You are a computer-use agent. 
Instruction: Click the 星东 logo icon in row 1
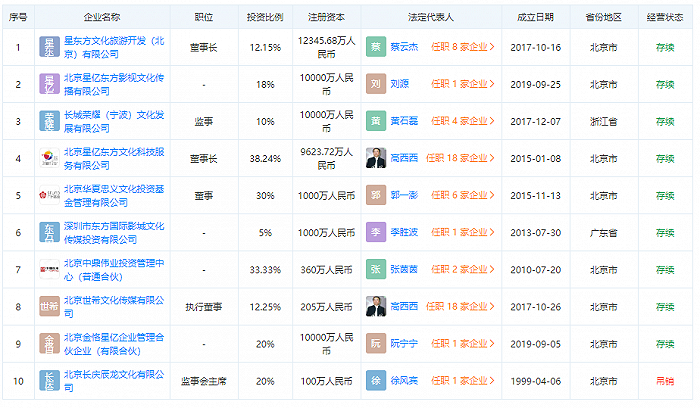[x=50, y=47]
